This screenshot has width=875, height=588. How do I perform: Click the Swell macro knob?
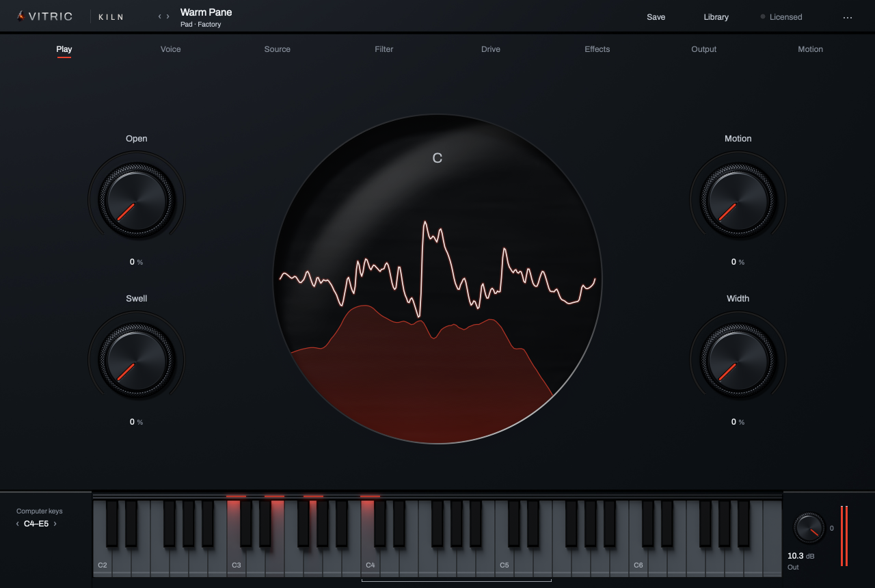pos(137,360)
